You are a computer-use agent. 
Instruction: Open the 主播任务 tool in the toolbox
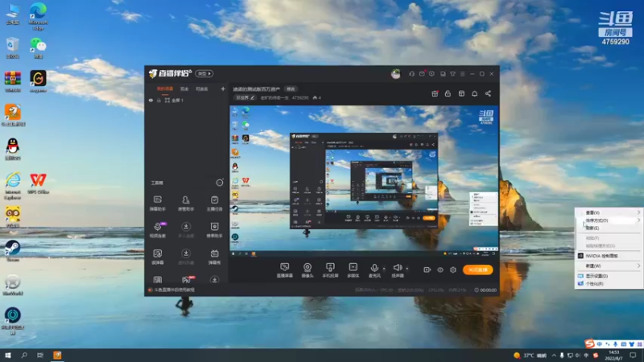pos(214,204)
